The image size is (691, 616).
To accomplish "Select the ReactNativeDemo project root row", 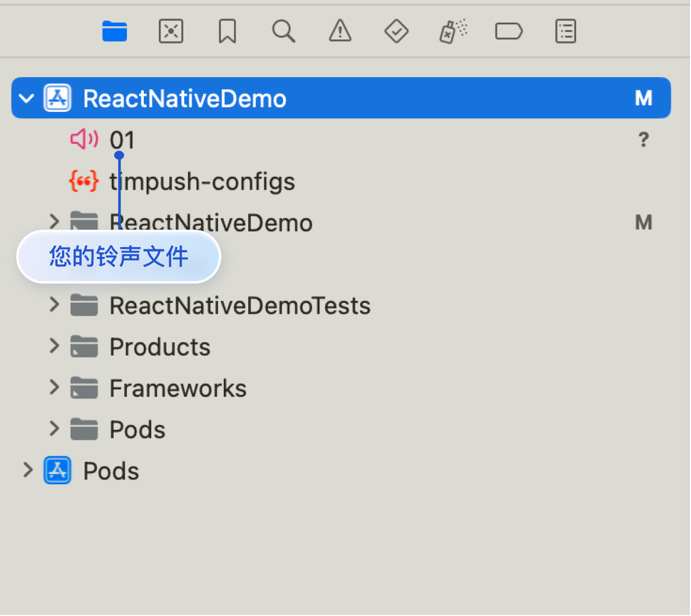I will (x=341, y=98).
